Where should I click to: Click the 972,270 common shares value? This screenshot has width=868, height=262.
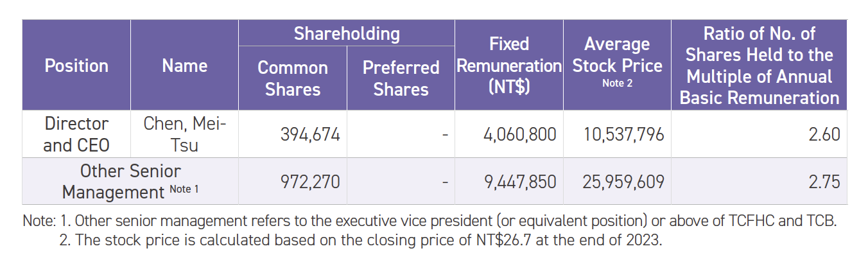point(310,182)
